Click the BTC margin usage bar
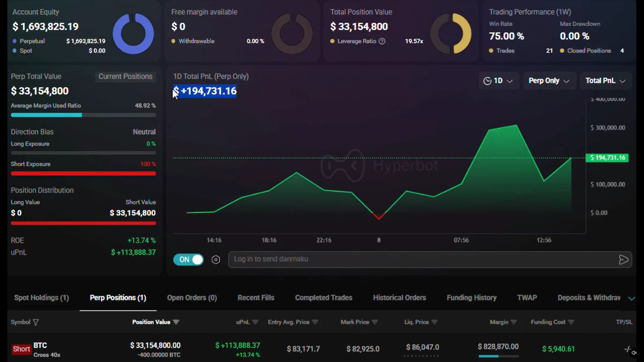644x362 pixels. pyautogui.click(x=498, y=356)
